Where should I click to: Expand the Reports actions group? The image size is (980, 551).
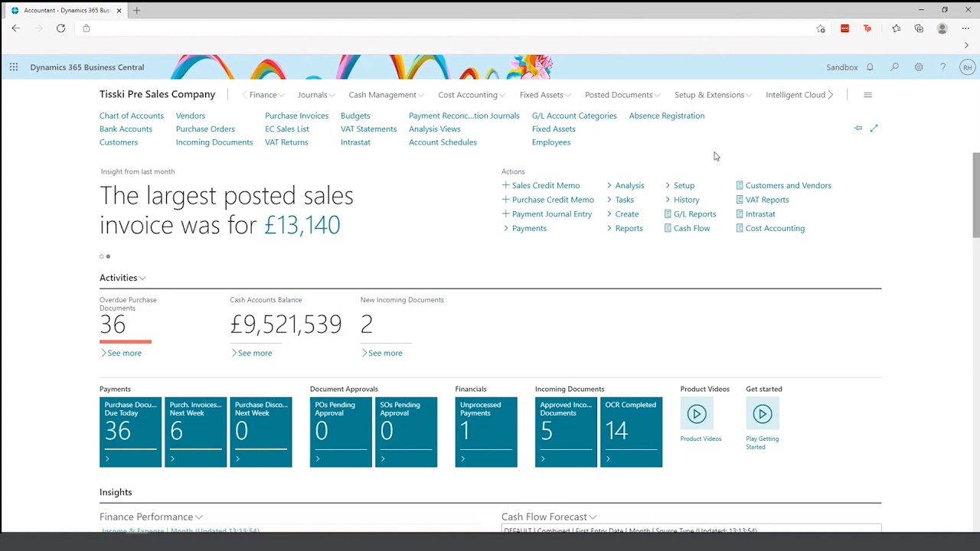click(625, 228)
